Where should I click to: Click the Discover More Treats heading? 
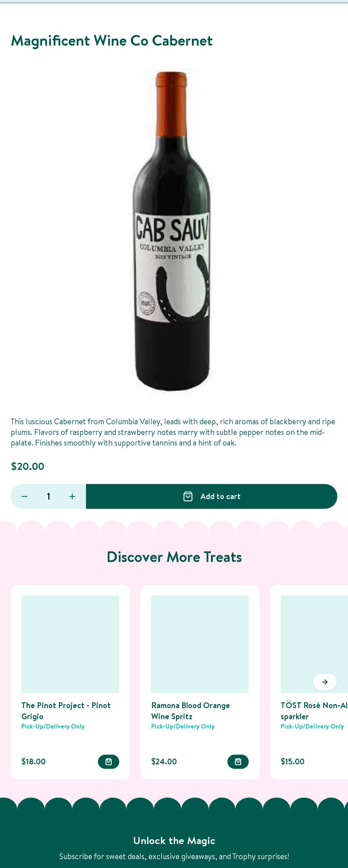pos(174,557)
